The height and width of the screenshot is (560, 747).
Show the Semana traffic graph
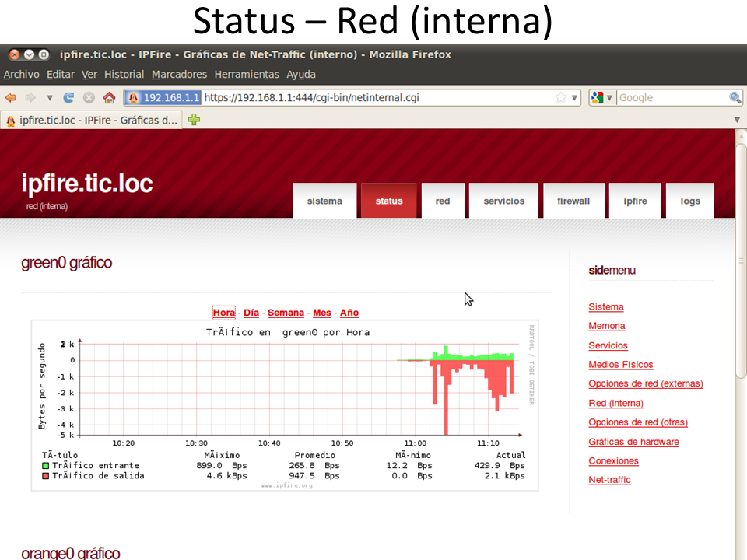[x=286, y=313]
